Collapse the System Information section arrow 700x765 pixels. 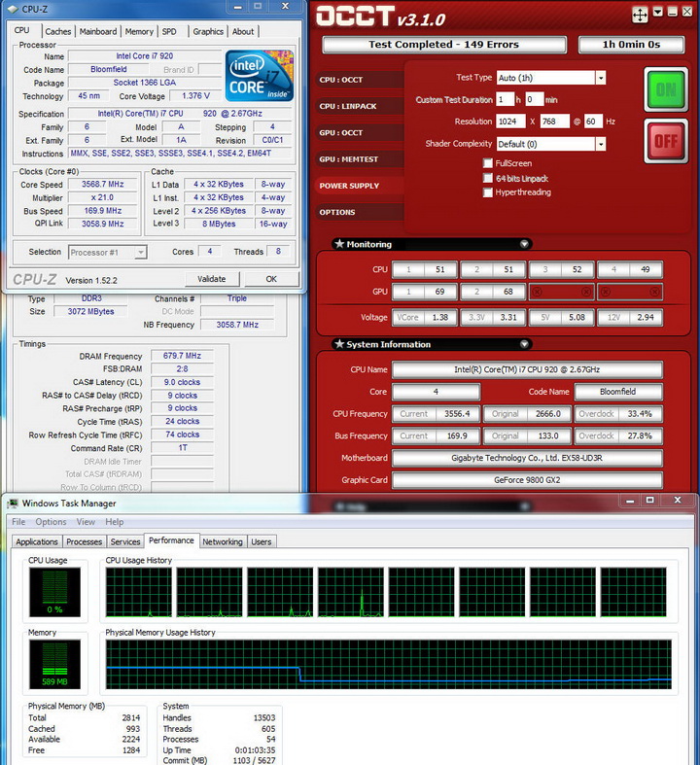point(524,344)
